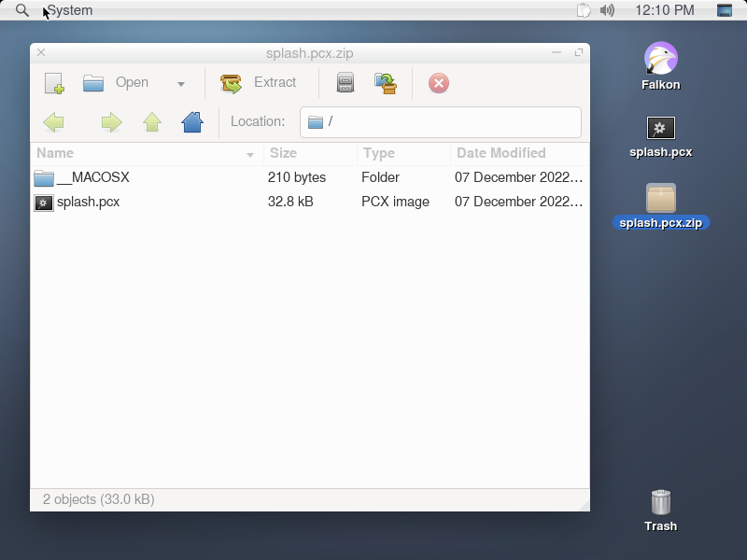
Task: Click the show desktop panel icon
Action: tap(725, 10)
